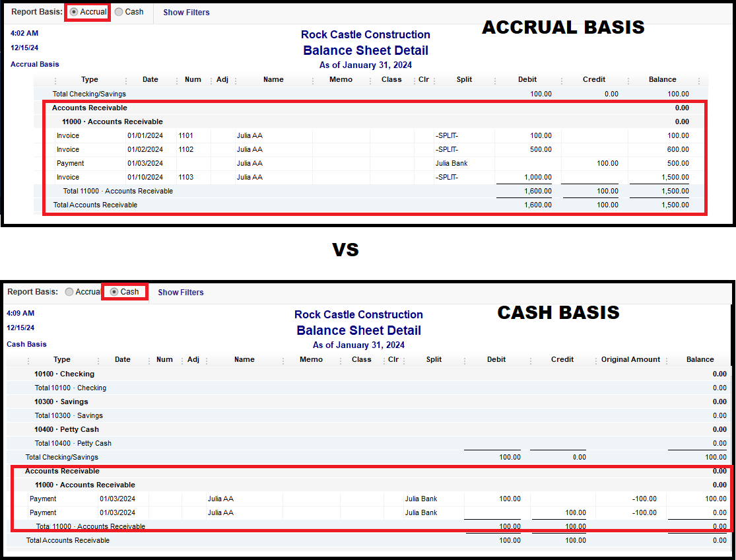Click the 10400 · Petty Cash account heading
Viewport: 736px width, 560px height.
(x=67, y=429)
